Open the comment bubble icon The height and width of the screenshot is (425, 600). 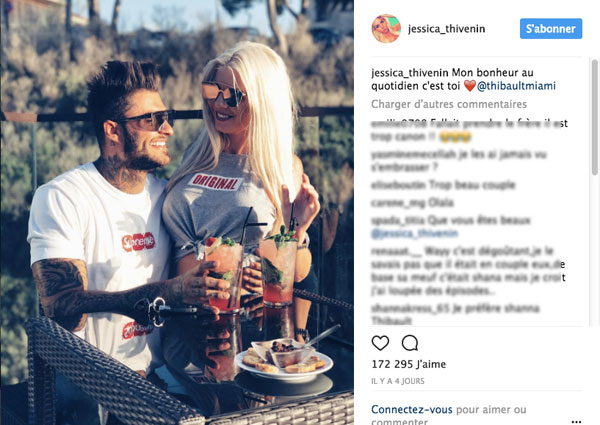409,343
